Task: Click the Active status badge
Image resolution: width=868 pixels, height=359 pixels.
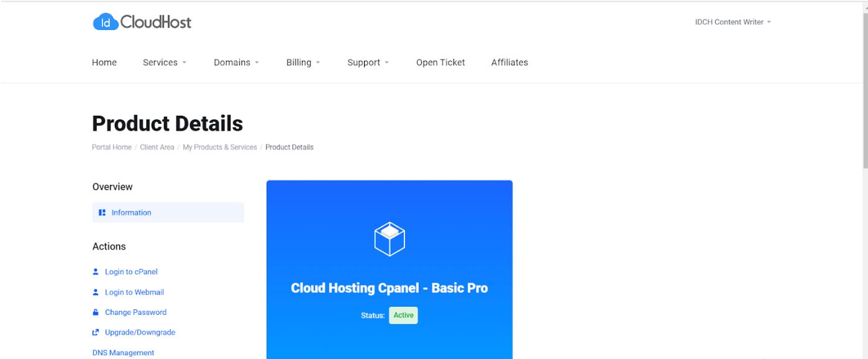Action: tap(403, 315)
